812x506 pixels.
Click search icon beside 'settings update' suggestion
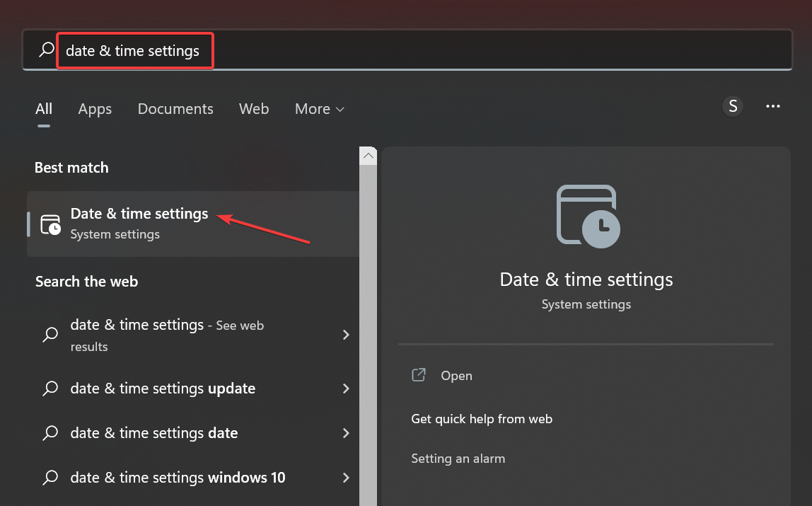[50, 389]
